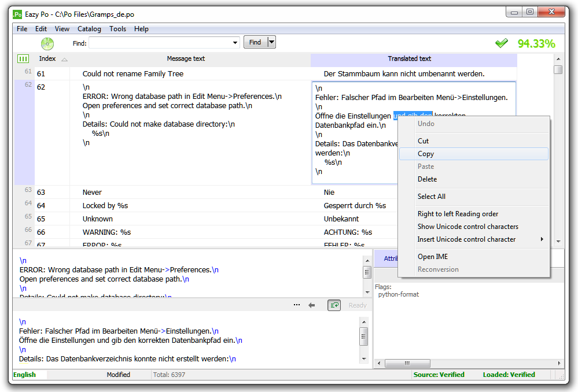This screenshot has height=392, width=578.
Task: Choose Cut from context menu
Action: 474,141
